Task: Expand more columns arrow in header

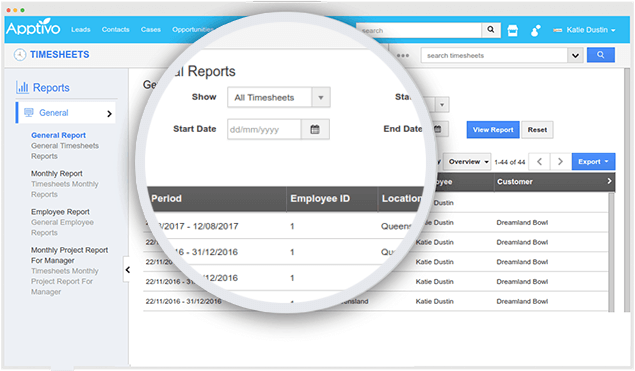Action: [609, 181]
